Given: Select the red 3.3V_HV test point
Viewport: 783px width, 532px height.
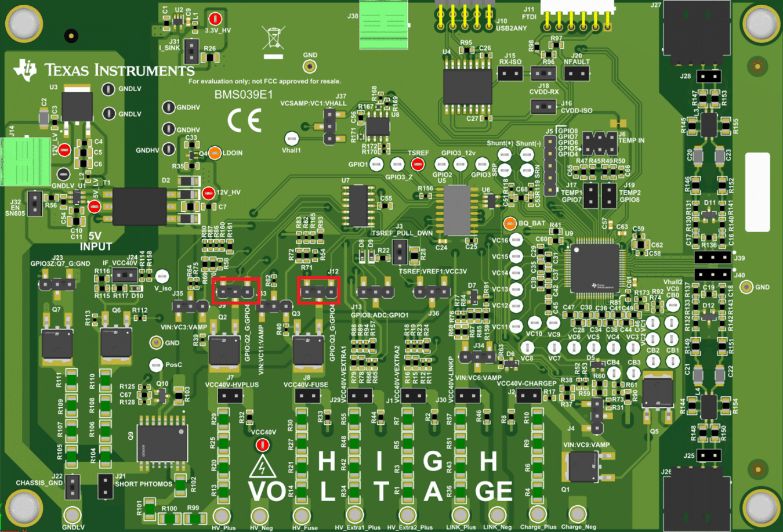Looking at the screenshot, I should click(x=215, y=19).
